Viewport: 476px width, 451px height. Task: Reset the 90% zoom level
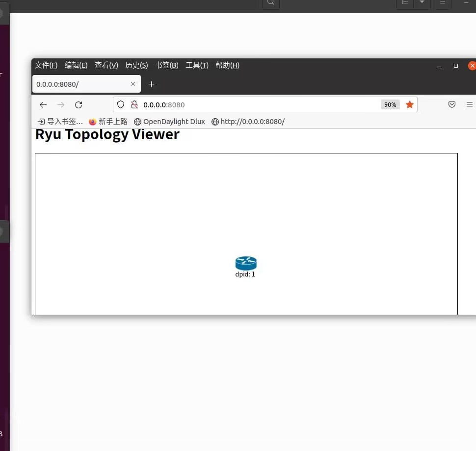pos(390,104)
